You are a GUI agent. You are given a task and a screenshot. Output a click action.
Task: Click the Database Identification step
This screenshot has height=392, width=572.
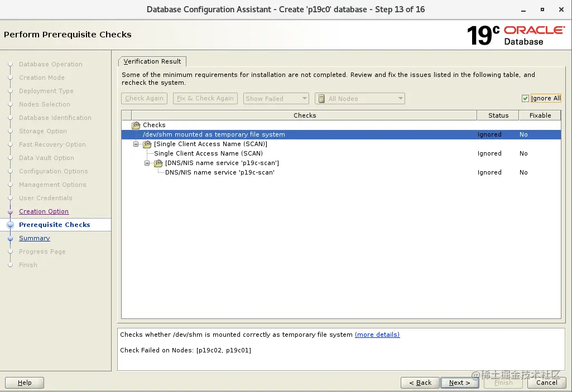click(x=55, y=118)
